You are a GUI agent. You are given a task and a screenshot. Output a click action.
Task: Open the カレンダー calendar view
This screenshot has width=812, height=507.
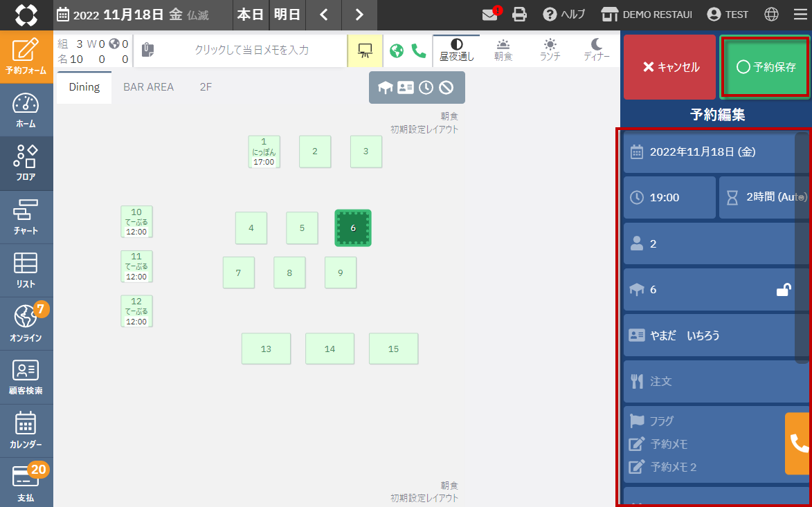tap(26, 430)
